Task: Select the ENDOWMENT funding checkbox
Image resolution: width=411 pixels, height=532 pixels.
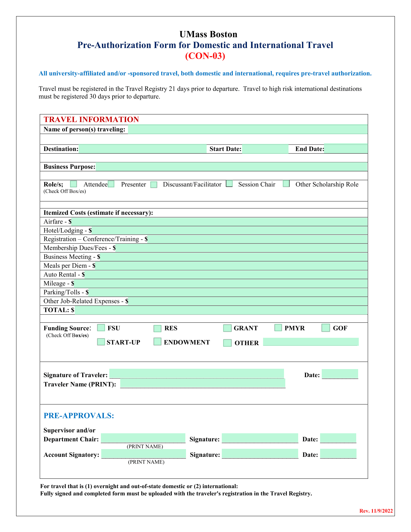Action: [x=157, y=342]
